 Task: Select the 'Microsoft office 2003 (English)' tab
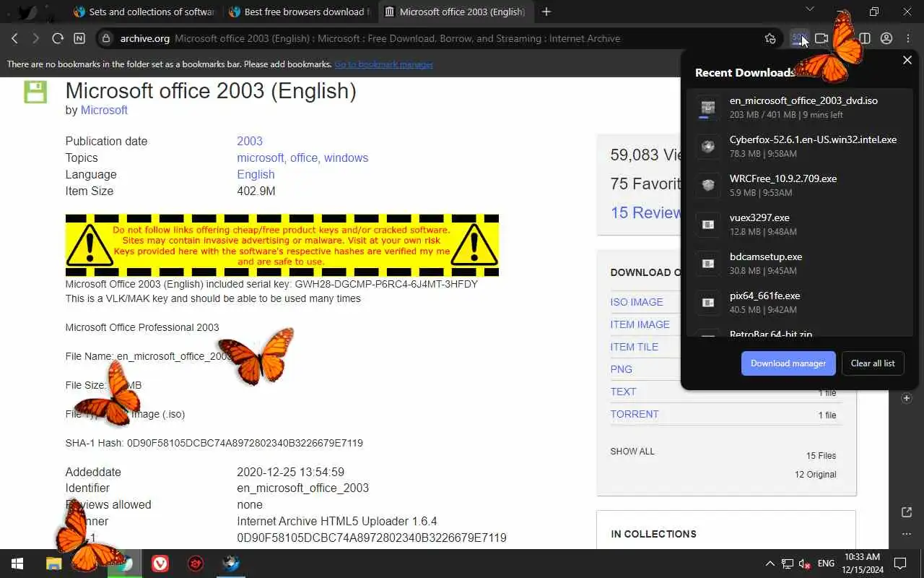tap(456, 12)
